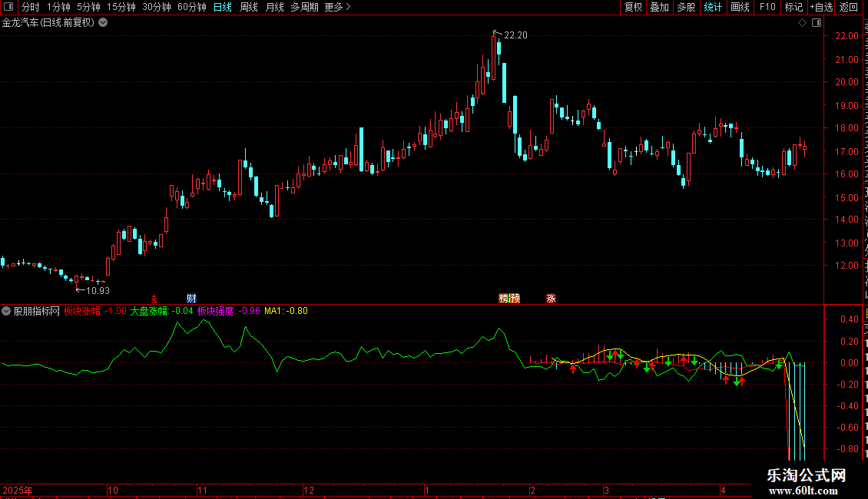Click the red $ event marker
This screenshot has width=868, height=499.
click(x=154, y=299)
